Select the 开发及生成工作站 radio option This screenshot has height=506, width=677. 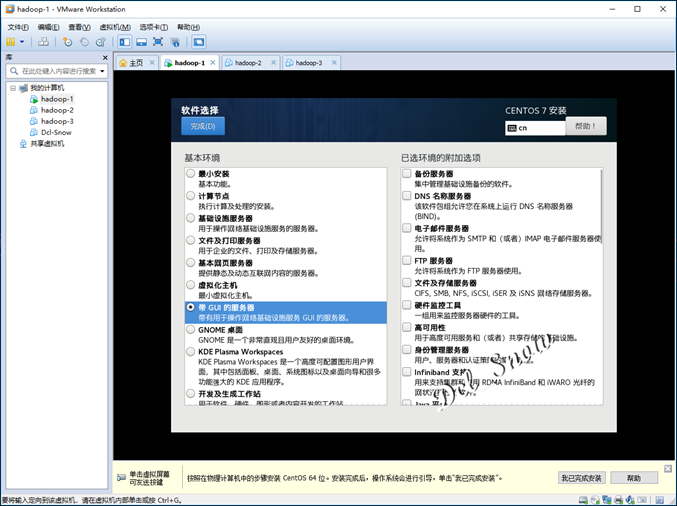tap(190, 394)
